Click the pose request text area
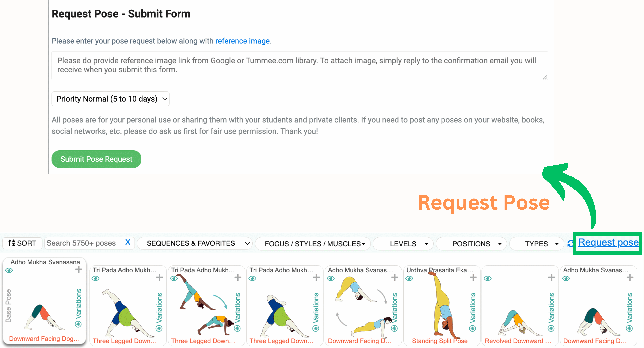The height and width of the screenshot is (348, 644). coord(300,66)
